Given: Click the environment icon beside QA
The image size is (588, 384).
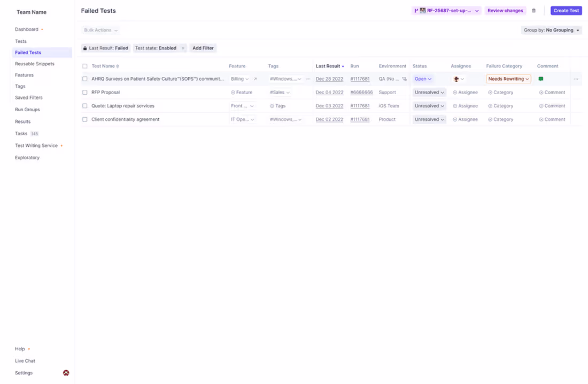Looking at the screenshot, I should point(405,79).
